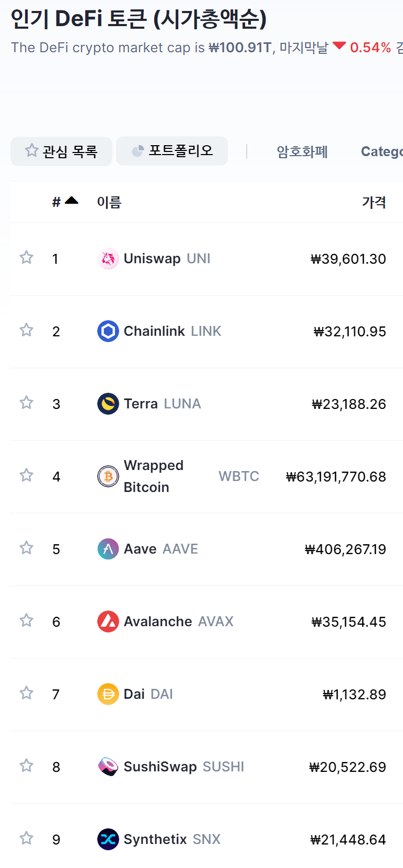
Task: Open the 관심 목록 watchlist button
Action: [x=62, y=151]
